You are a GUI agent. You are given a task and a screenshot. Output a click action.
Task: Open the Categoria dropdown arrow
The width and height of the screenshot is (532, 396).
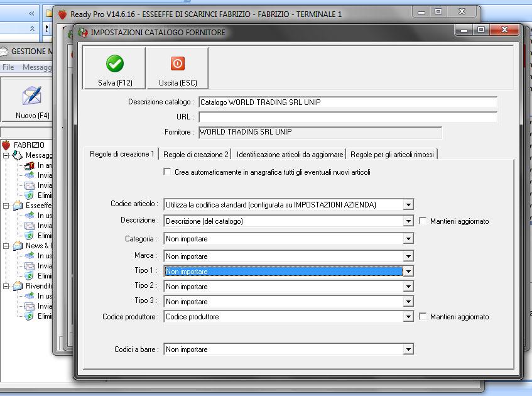[408, 239]
